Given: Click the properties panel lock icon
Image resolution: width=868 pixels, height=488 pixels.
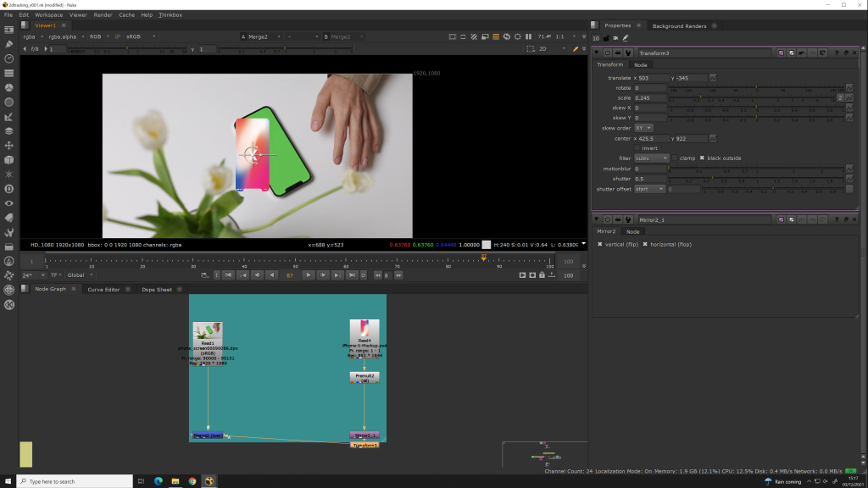Looking at the screenshot, I should click(x=606, y=38).
